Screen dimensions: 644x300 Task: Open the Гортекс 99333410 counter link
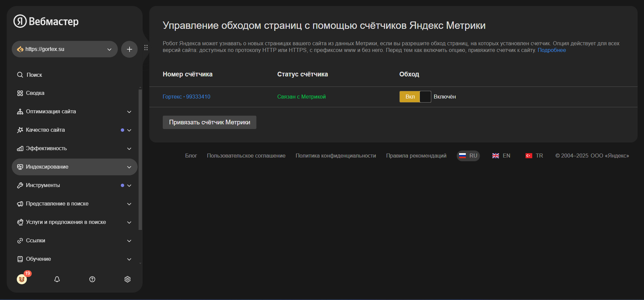pyautogui.click(x=187, y=97)
